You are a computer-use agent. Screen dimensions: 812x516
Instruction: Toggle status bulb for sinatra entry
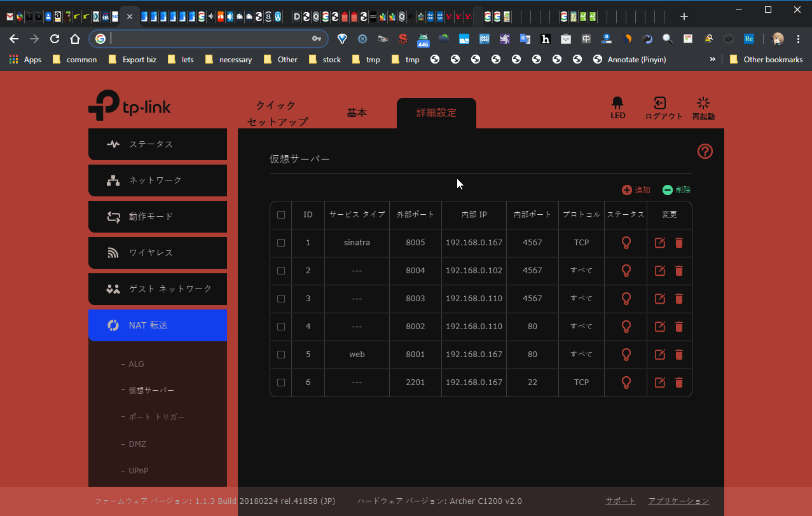tap(626, 243)
